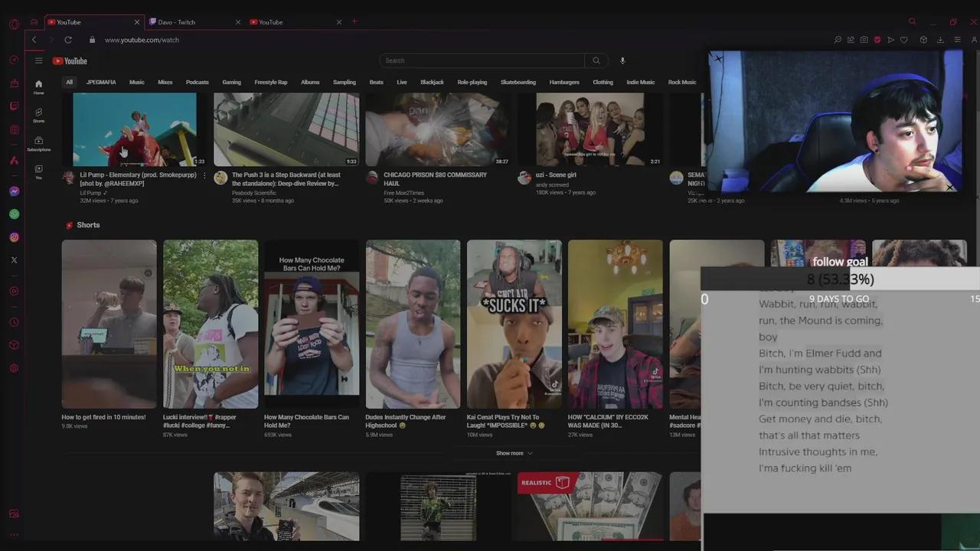The width and height of the screenshot is (980, 551).
Task: Open Settings gear in Opera sidebar
Action: 14,368
